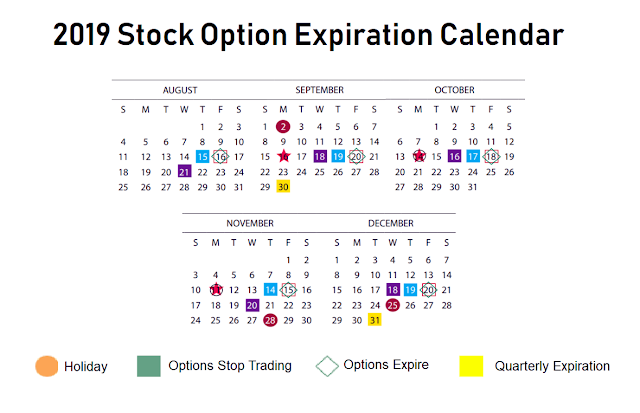
Task: Click the yellow Quarterly Expiration legend square
Action: coord(471,366)
